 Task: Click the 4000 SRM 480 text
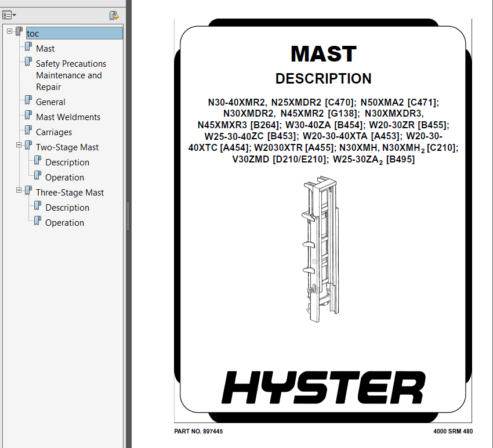pos(453,431)
